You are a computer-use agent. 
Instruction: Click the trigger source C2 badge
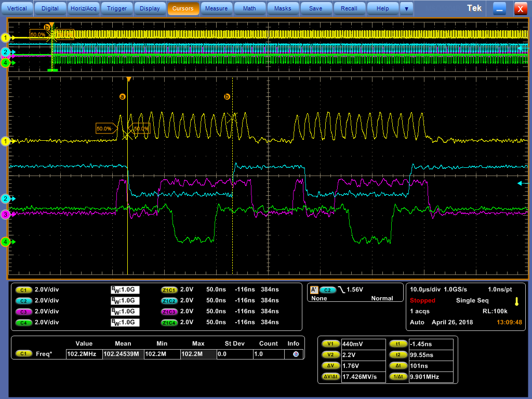(x=327, y=290)
